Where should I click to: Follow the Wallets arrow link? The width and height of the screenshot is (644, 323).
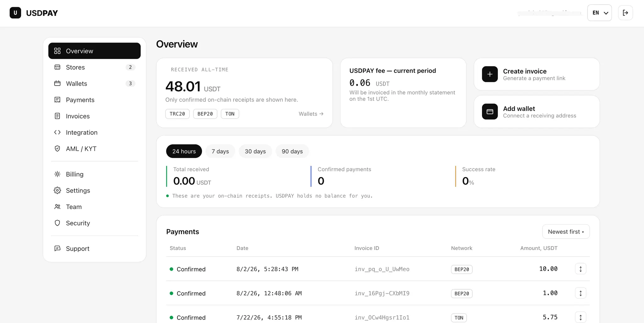tap(311, 114)
